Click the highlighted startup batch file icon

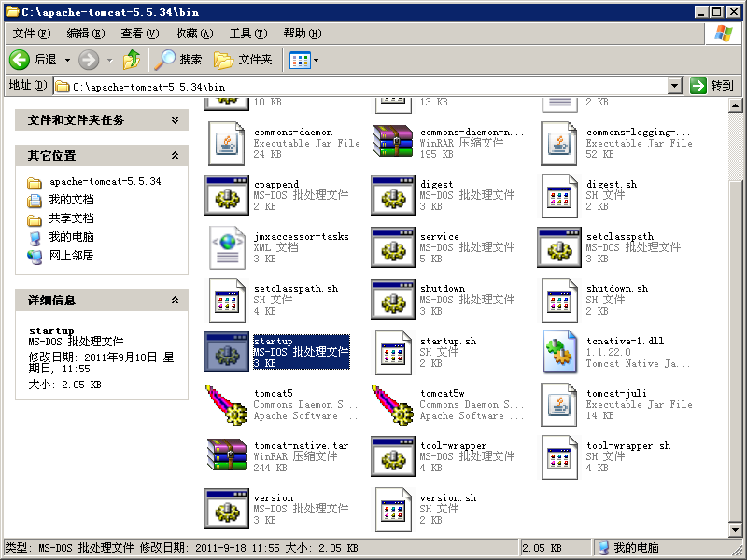click(227, 352)
